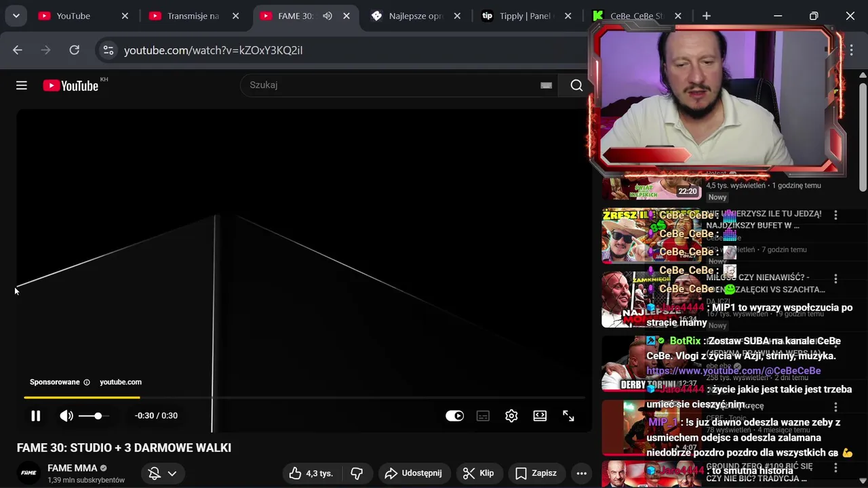Follow the youtube.com sponsored link
The height and width of the screenshot is (488, 868).
click(x=121, y=382)
